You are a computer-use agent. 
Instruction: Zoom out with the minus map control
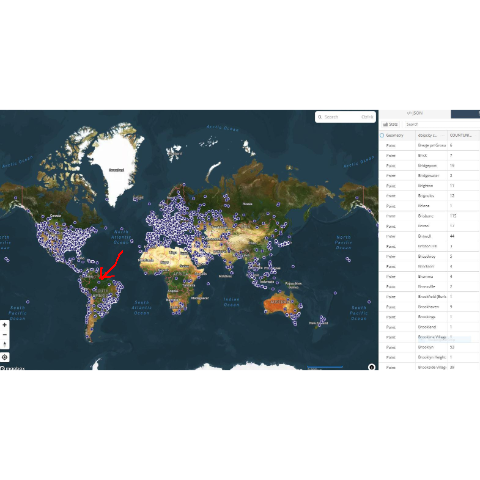pyautogui.click(x=4, y=334)
